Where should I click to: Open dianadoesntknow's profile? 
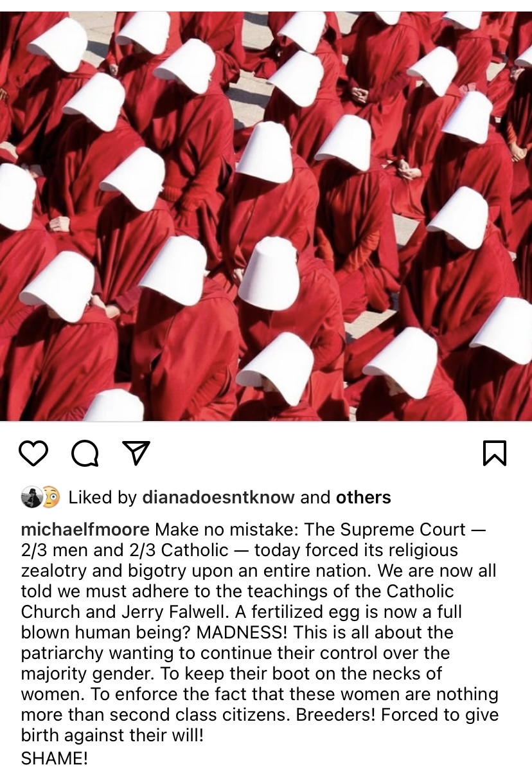(x=218, y=497)
